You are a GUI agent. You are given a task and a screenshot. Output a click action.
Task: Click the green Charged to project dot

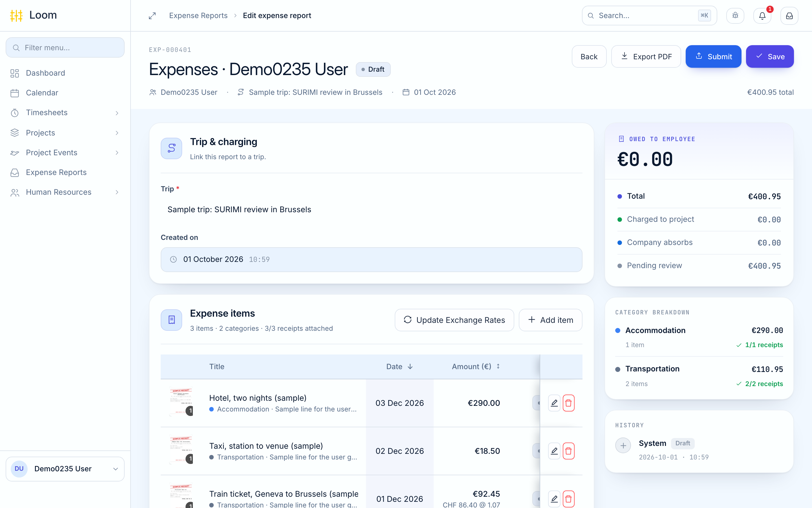(x=620, y=219)
